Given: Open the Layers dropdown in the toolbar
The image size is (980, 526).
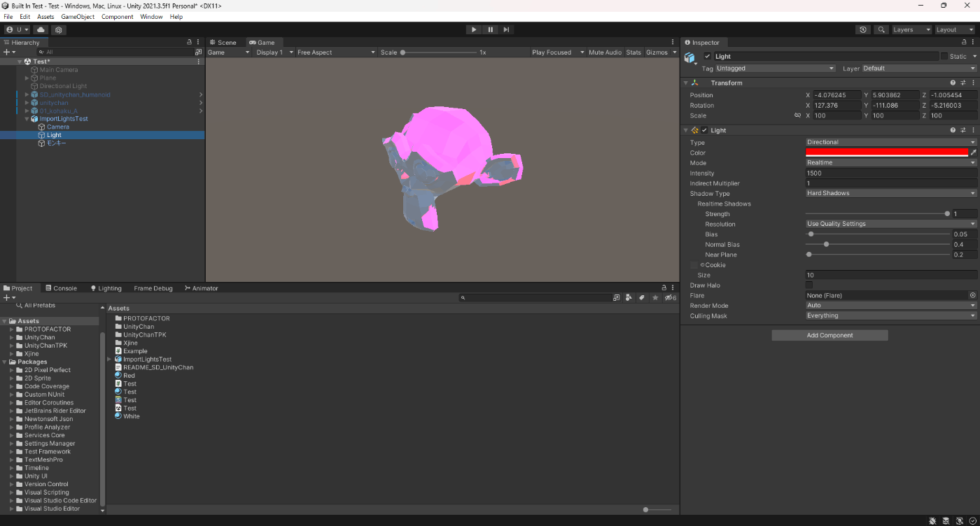Looking at the screenshot, I should click(x=911, y=29).
